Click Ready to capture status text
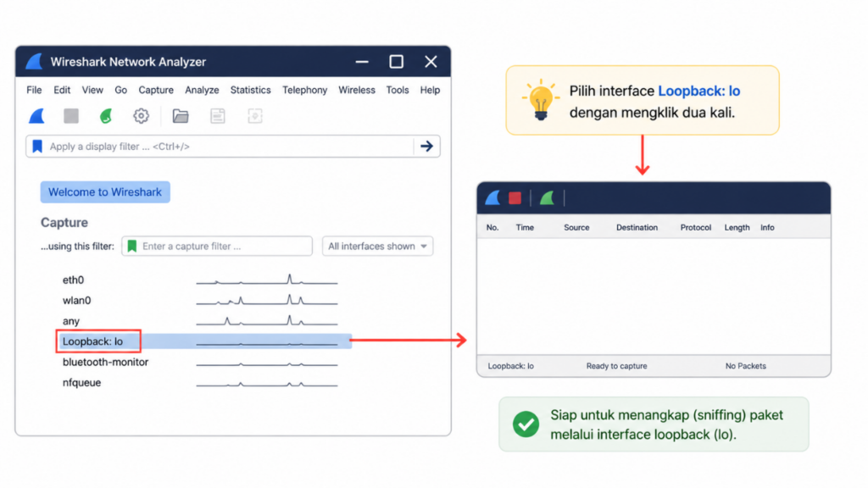This screenshot has height=488, width=868. pyautogui.click(x=617, y=366)
